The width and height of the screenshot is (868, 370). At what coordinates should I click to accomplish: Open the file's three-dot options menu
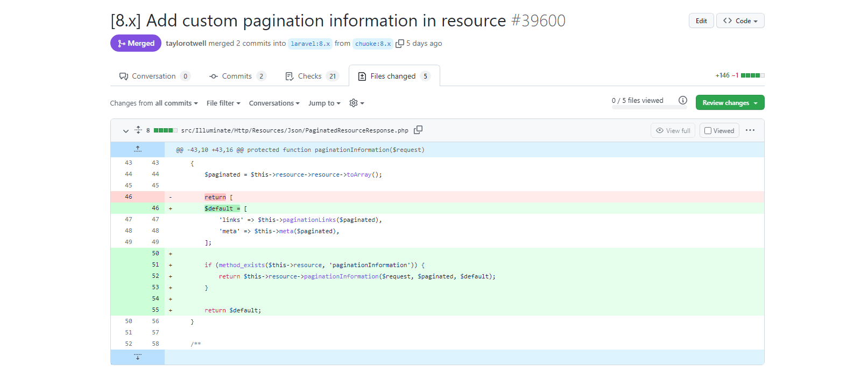pyautogui.click(x=750, y=130)
